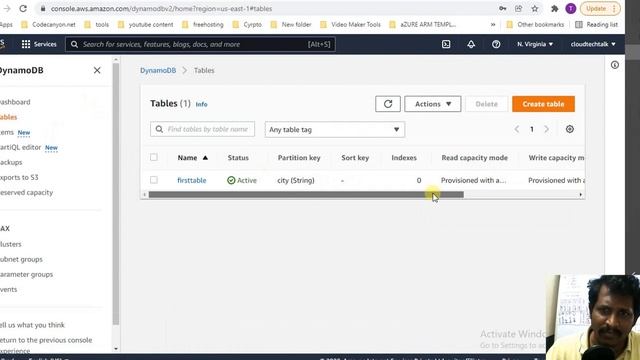Open Any table tag dropdown
This screenshot has height=360, width=640.
click(335, 129)
